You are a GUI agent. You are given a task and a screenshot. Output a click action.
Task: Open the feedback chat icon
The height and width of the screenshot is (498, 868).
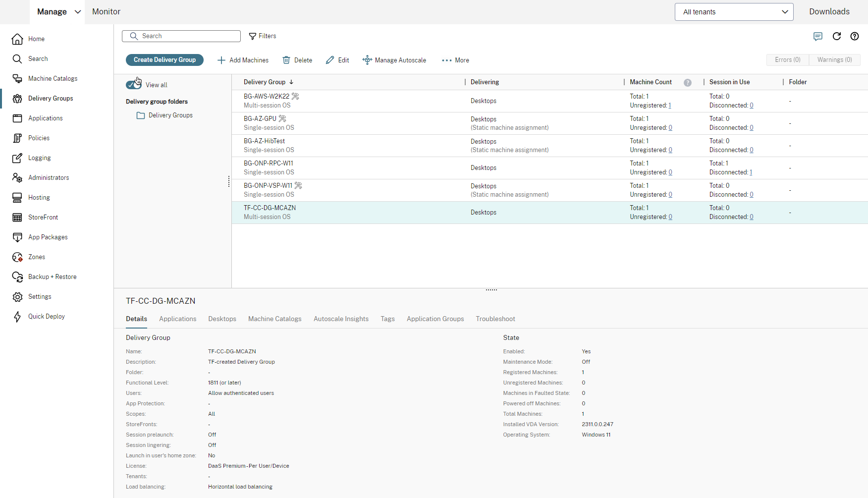click(818, 36)
